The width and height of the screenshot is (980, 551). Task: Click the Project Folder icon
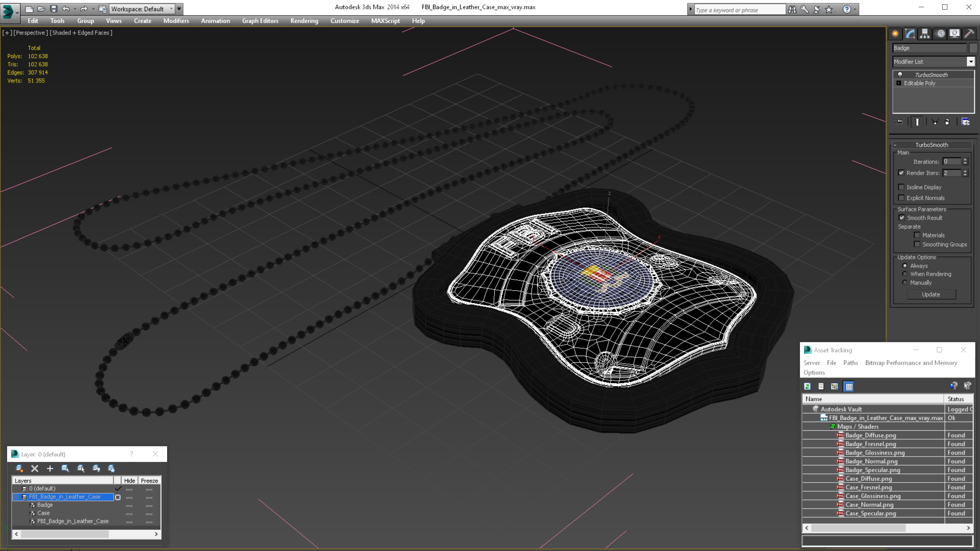[102, 9]
